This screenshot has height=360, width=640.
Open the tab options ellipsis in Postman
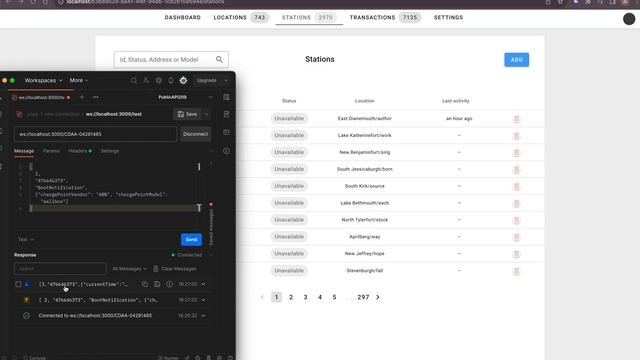96,97
